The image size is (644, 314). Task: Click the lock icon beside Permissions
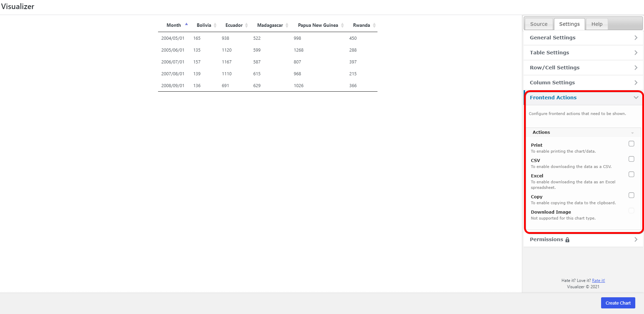567,240
